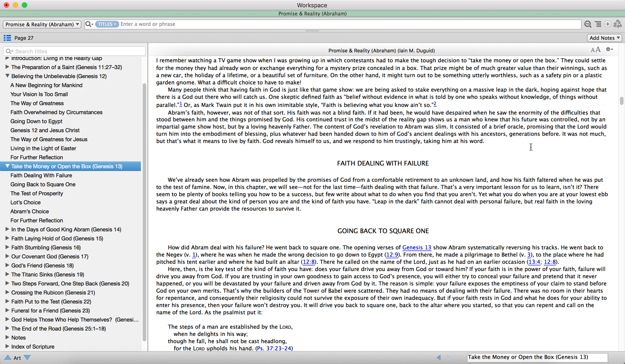Open footnote 1 superscript link
The image size is (625, 364).
(x=181, y=104)
